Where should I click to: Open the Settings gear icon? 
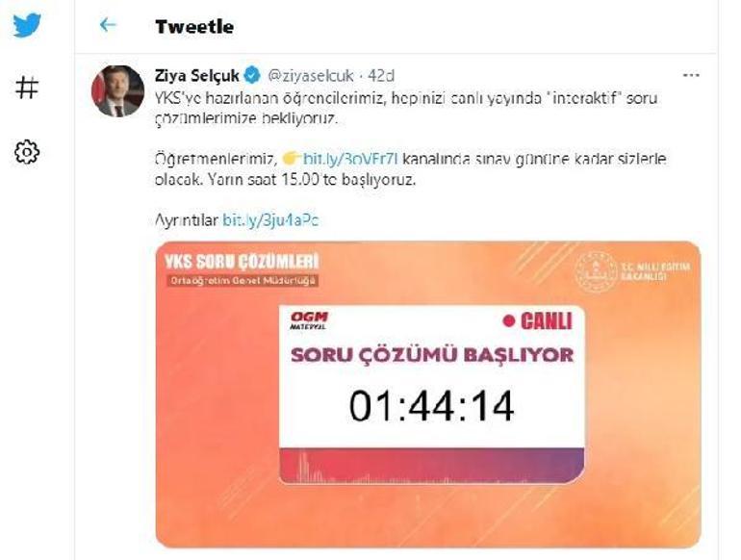click(27, 152)
